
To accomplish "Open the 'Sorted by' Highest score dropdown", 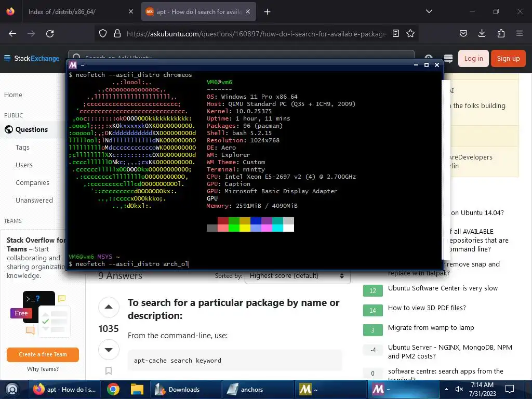I will point(297,276).
